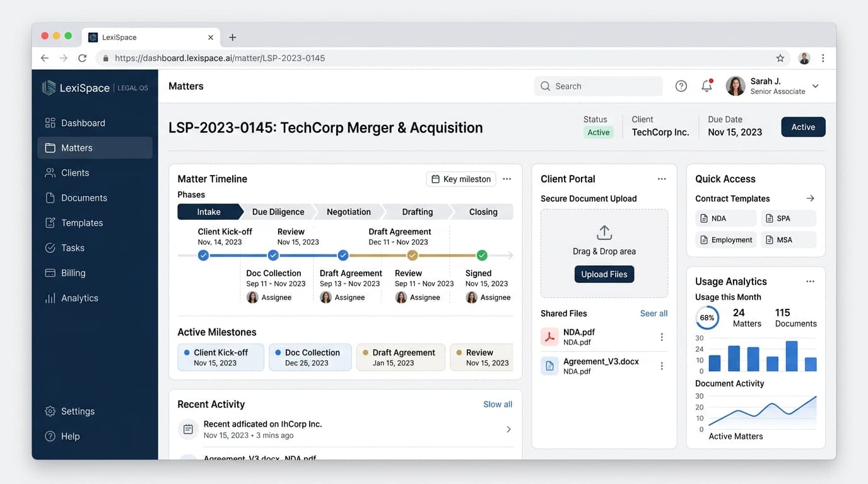
Task: Click Doc Collection assignee avatar
Action: pos(252,297)
